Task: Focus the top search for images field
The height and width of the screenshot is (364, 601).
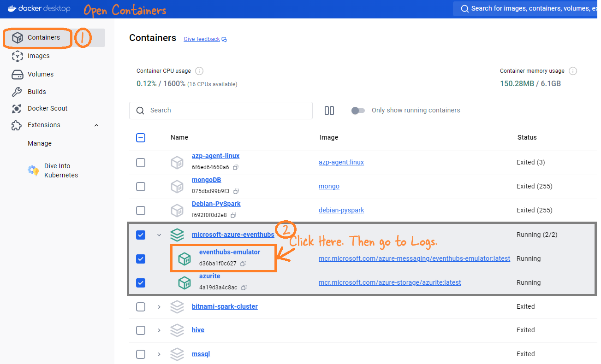Action: (x=527, y=9)
